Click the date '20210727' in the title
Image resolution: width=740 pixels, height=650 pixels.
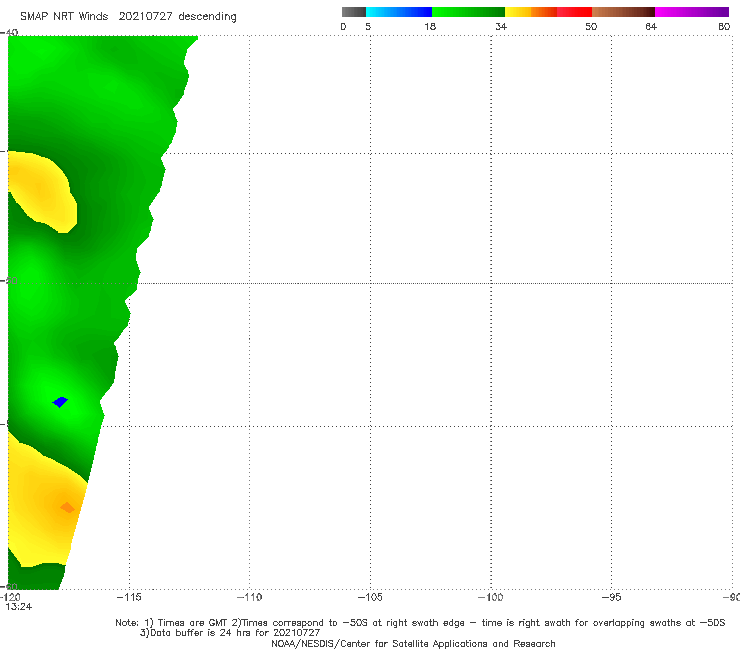[x=145, y=16]
